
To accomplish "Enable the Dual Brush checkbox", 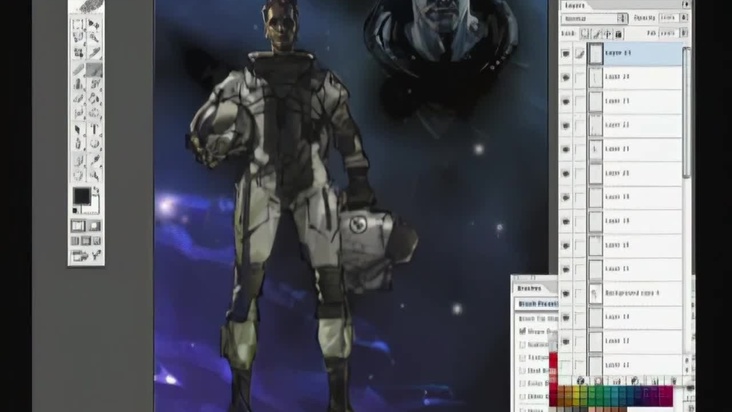I will tap(522, 370).
